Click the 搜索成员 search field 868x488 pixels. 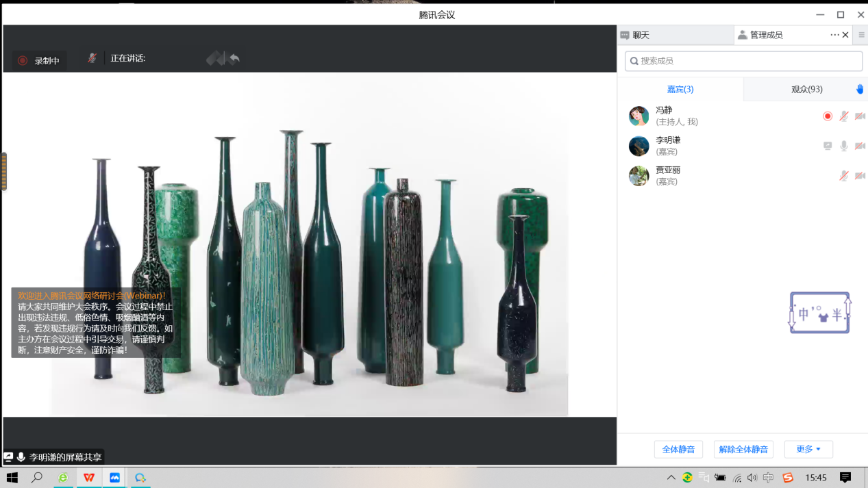coord(743,61)
